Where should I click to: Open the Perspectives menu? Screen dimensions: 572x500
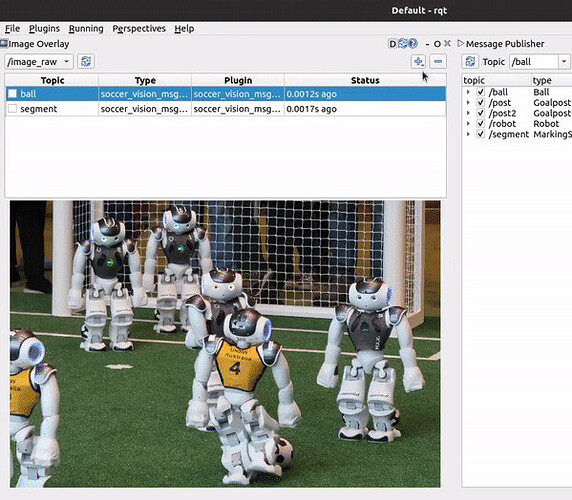(x=139, y=28)
